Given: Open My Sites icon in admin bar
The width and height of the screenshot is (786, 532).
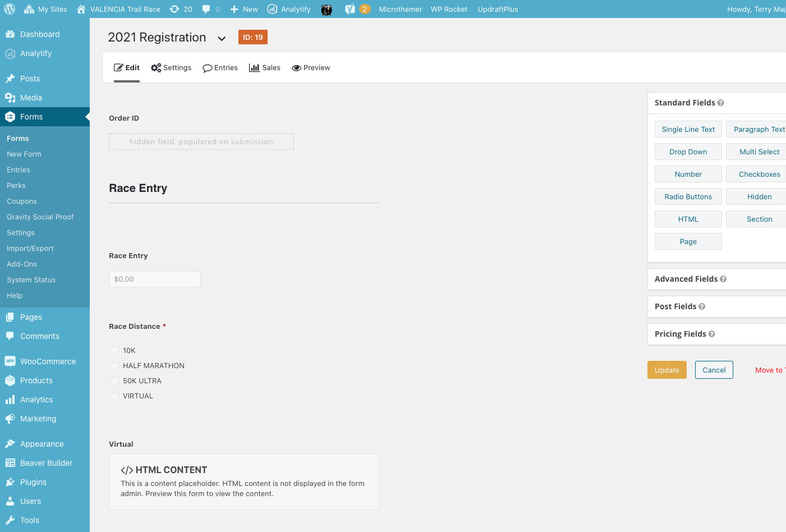Looking at the screenshot, I should click(29, 9).
